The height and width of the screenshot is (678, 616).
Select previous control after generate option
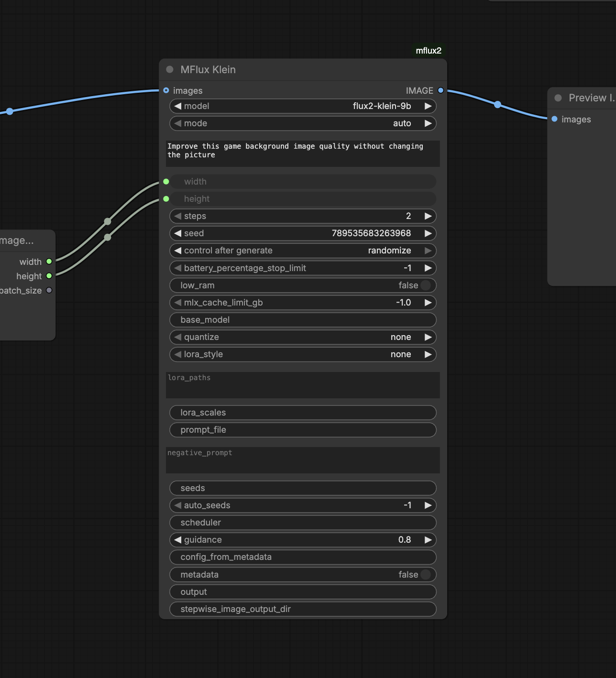coord(178,251)
